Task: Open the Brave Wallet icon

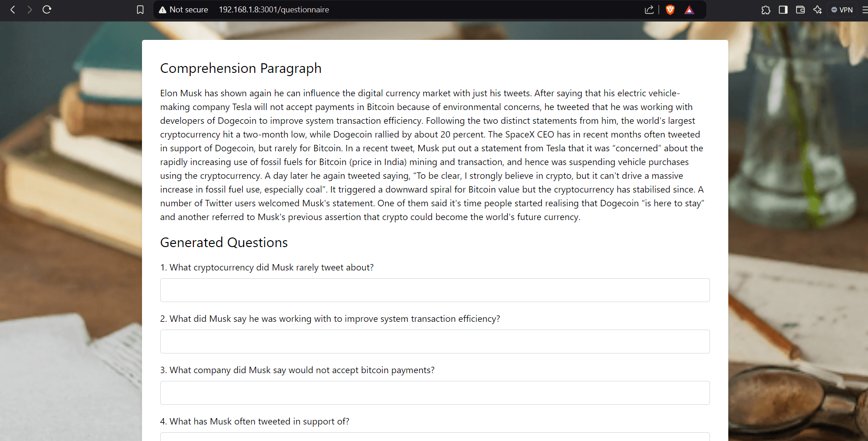Action: [800, 10]
